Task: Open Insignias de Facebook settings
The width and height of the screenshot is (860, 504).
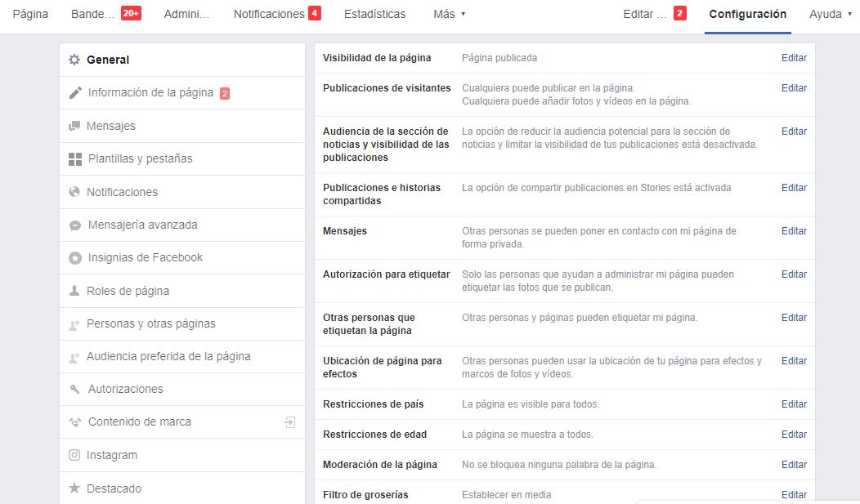Action: click(182, 257)
